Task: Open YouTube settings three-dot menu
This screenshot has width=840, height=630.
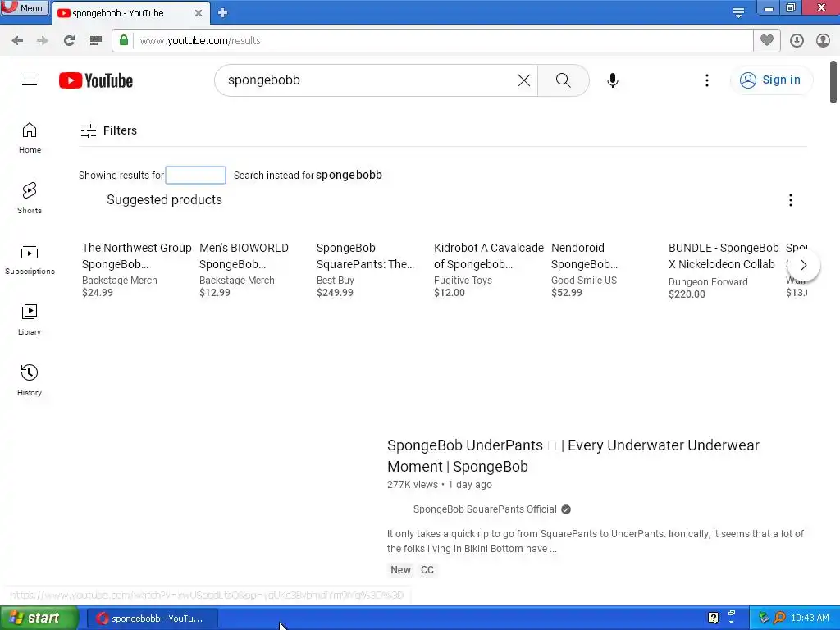Action: point(706,80)
